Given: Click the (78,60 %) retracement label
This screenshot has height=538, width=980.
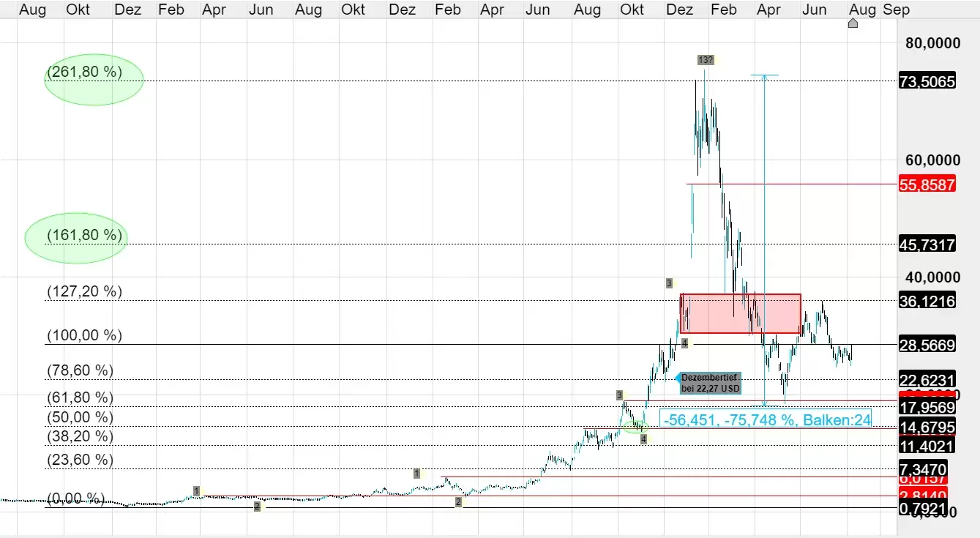Looking at the screenshot, I should tap(81, 370).
